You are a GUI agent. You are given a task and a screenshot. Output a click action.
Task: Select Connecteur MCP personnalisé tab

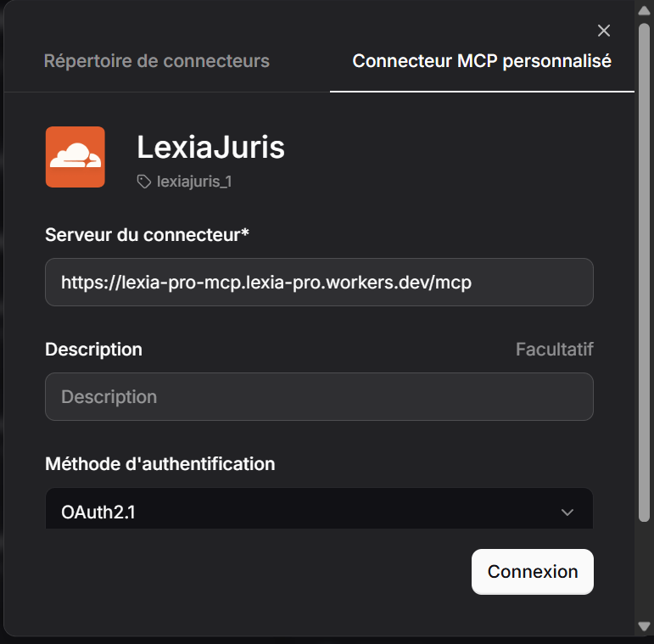tap(482, 61)
